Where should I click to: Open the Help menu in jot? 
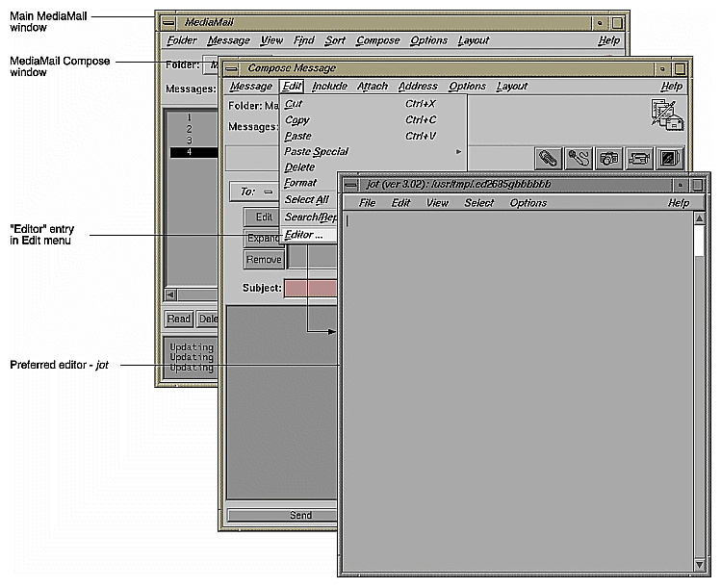(x=679, y=203)
